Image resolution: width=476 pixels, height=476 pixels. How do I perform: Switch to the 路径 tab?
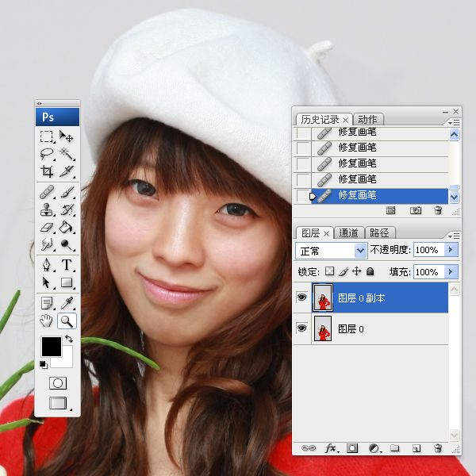[379, 233]
